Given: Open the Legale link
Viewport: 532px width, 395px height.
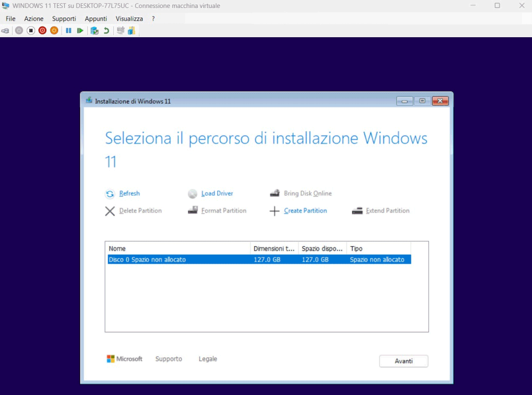Looking at the screenshot, I should pos(207,359).
